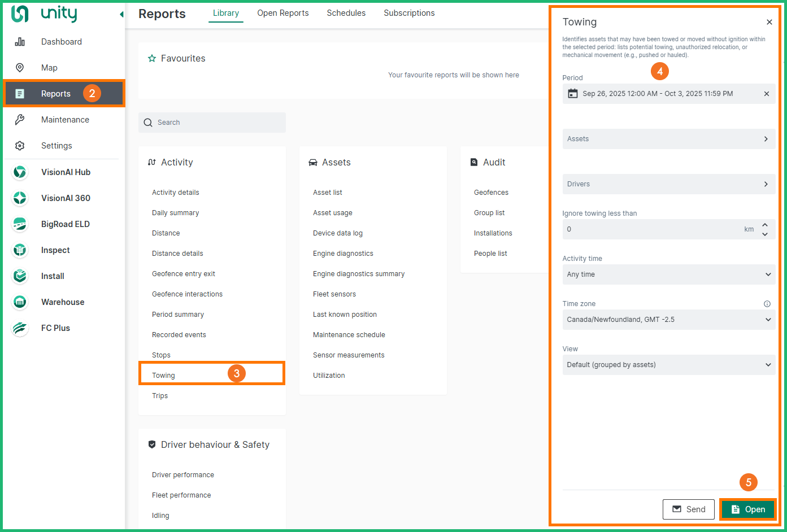Switch to the Schedules tab
This screenshot has width=787, height=532.
[x=346, y=13]
